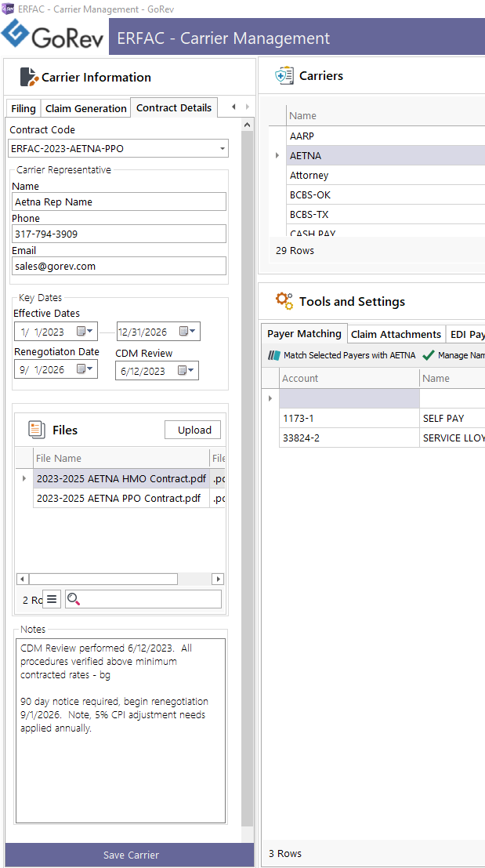Switch to the Claim Generation tab
This screenshot has height=868, width=485.
tap(85, 108)
